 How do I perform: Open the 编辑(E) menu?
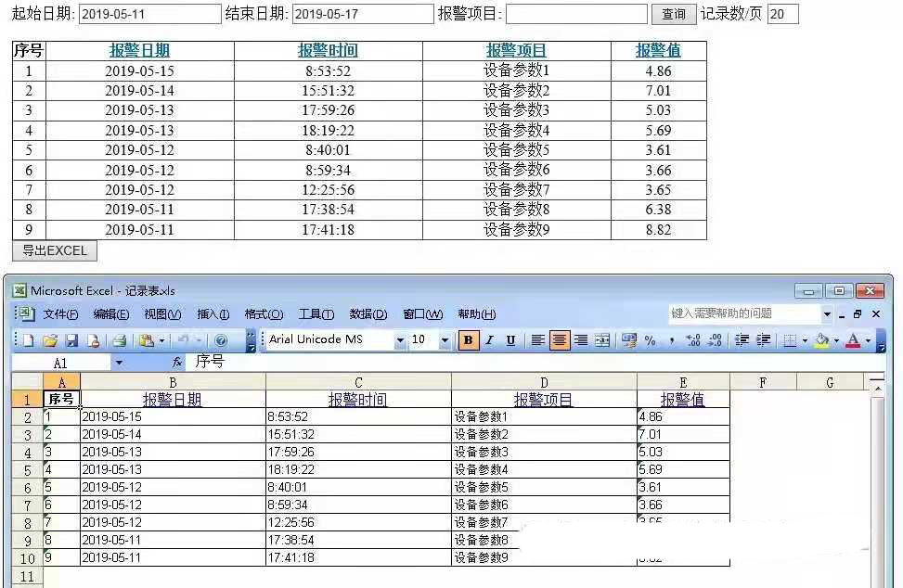(x=111, y=314)
